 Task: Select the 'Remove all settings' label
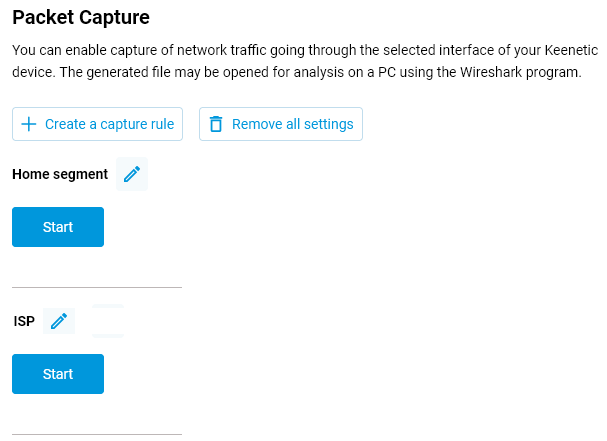tap(292, 124)
